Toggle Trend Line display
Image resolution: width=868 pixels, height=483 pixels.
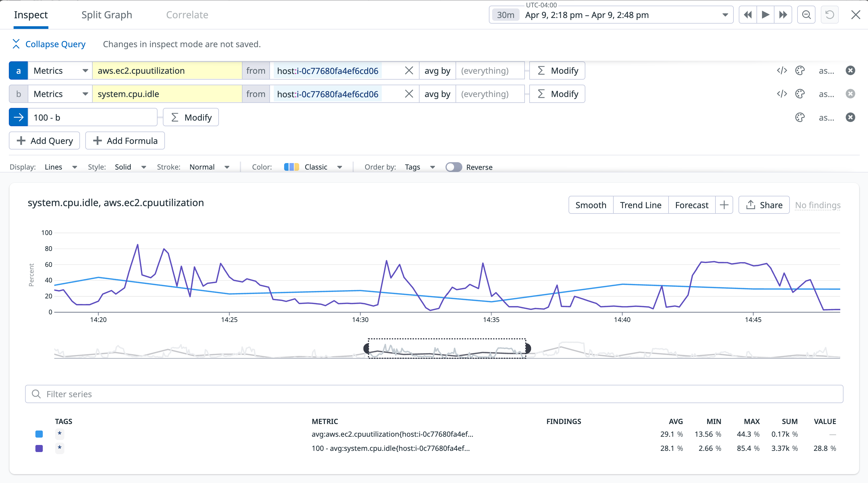640,205
